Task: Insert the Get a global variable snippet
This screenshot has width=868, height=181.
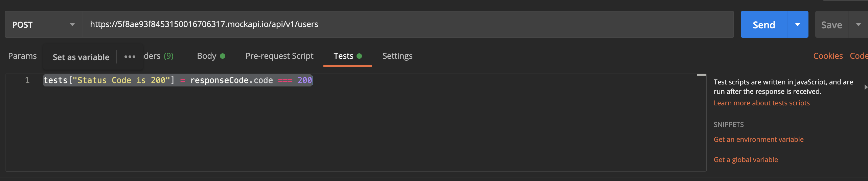Action: point(746,160)
